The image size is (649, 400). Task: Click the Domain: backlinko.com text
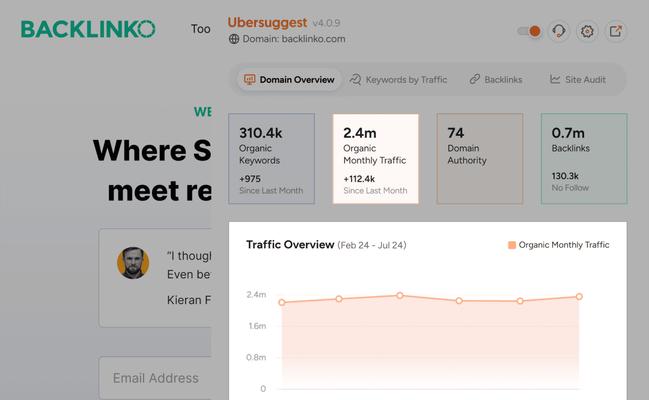tap(294, 39)
